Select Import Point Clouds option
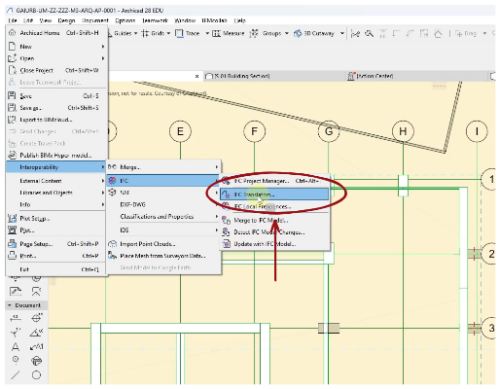The height and width of the screenshot is (389, 500). coord(163,244)
